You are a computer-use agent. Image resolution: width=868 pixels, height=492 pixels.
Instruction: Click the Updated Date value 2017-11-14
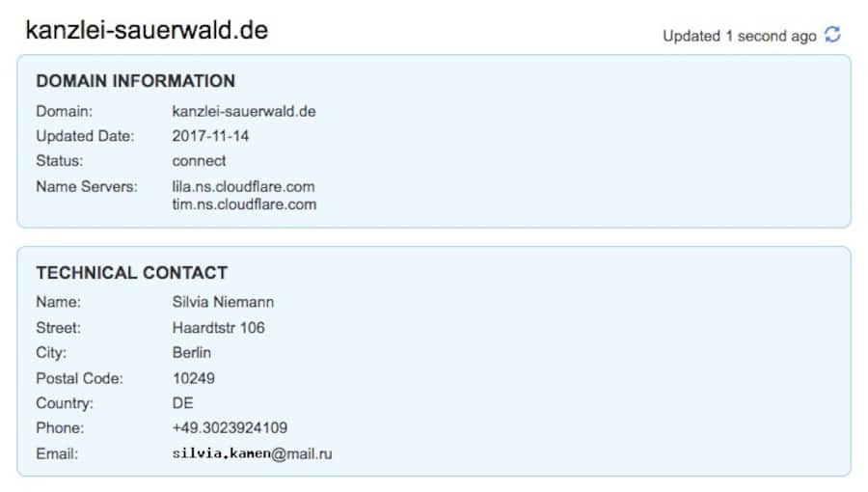tap(210, 136)
